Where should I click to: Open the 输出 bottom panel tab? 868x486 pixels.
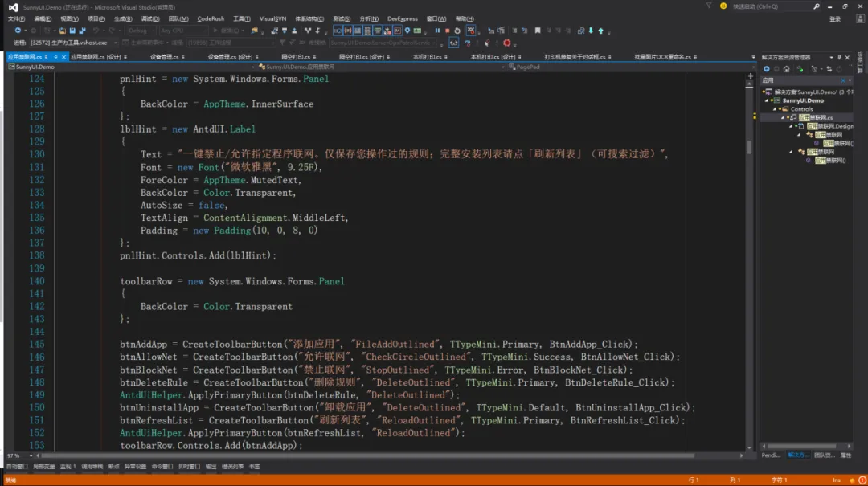coord(211,467)
